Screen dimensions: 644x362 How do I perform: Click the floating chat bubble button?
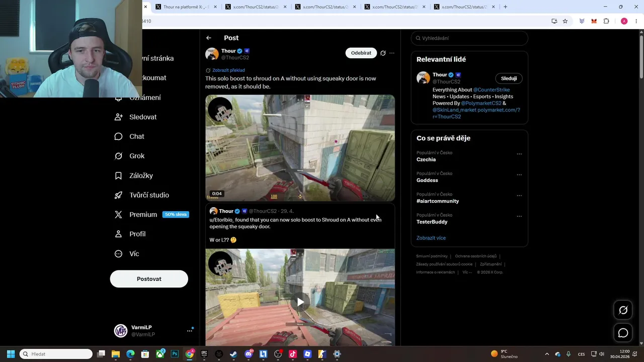click(x=623, y=333)
